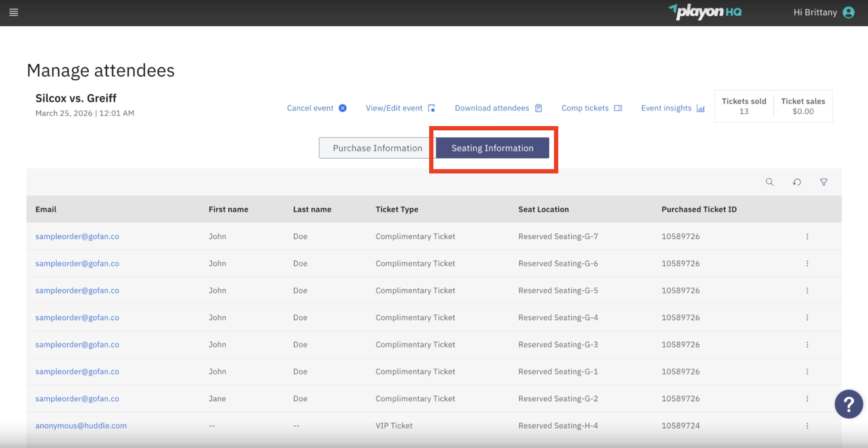This screenshot has height=448, width=868.
Task: Select the Seating Information tab
Action: point(492,148)
